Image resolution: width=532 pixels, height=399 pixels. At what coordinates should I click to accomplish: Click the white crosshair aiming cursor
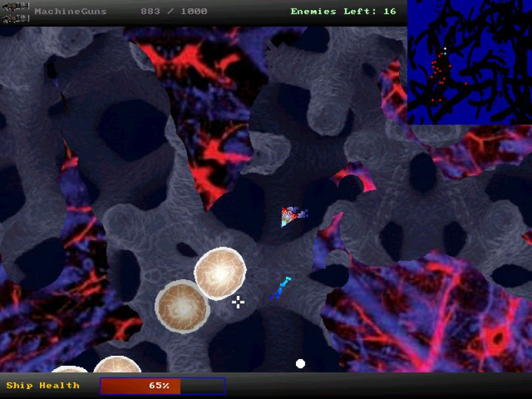[x=238, y=302]
